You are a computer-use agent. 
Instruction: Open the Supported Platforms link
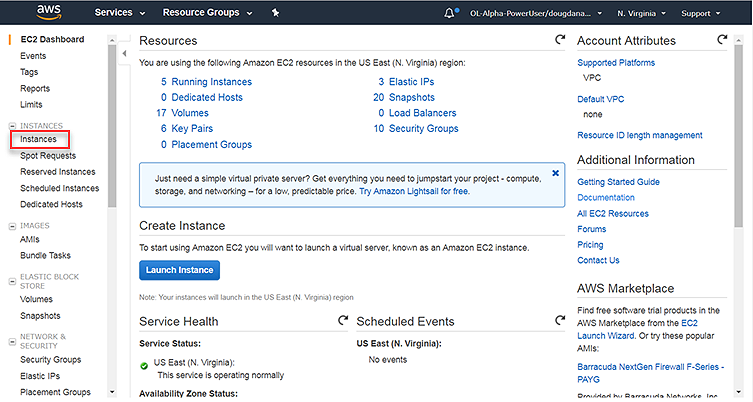tap(616, 62)
